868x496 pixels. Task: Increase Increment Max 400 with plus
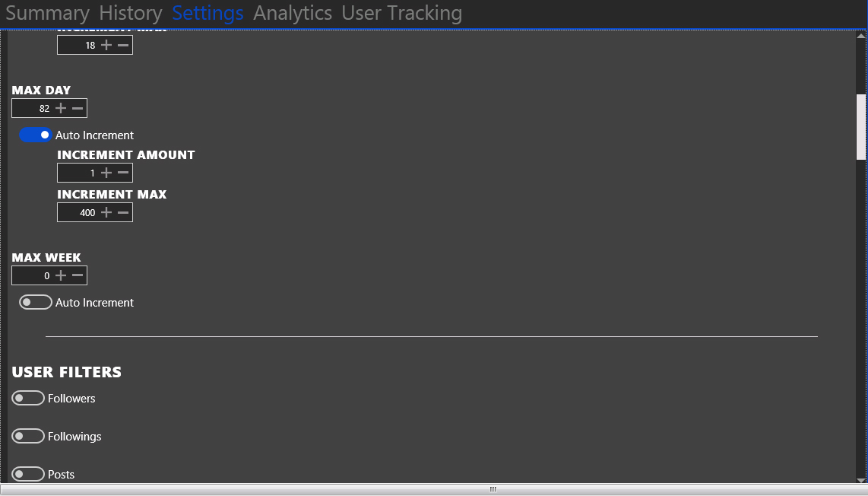pyautogui.click(x=106, y=212)
